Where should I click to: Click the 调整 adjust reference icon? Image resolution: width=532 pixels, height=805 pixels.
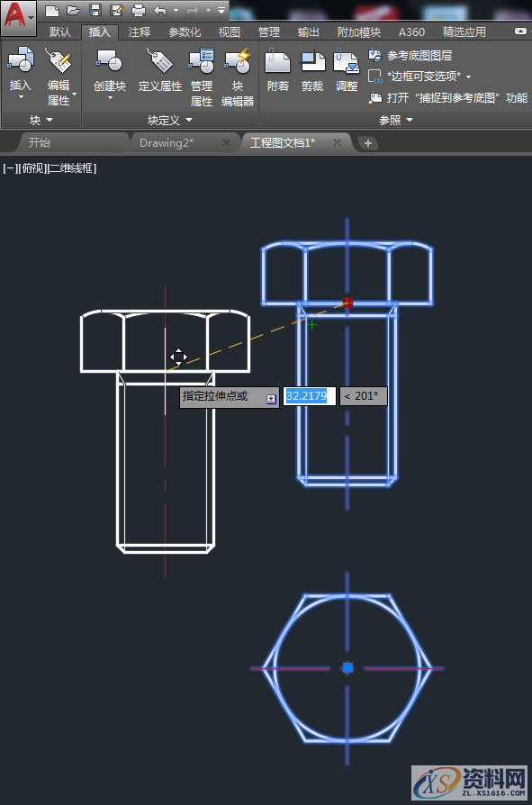point(347,61)
